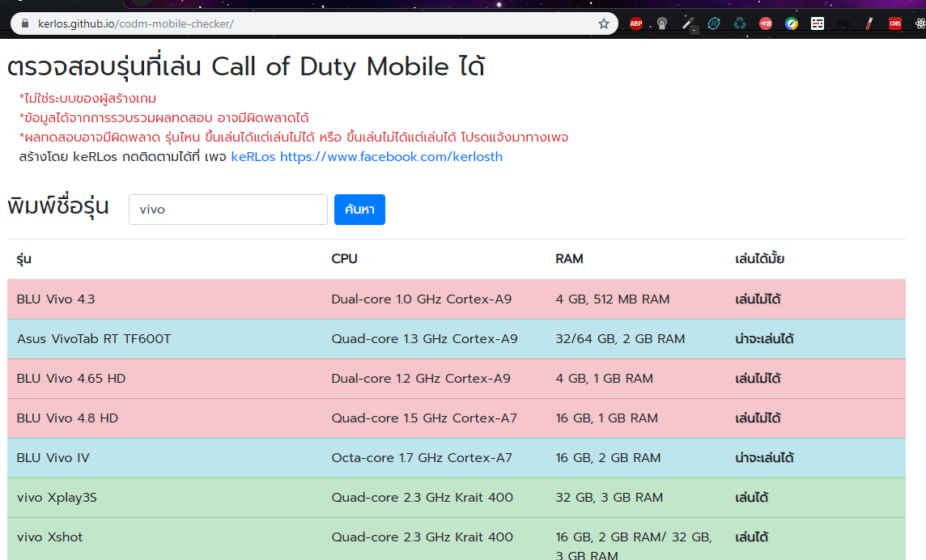Screen dimensions: 926x560
Task: Click the 4 GB, 512 MB RAM cell
Action: 613,299
